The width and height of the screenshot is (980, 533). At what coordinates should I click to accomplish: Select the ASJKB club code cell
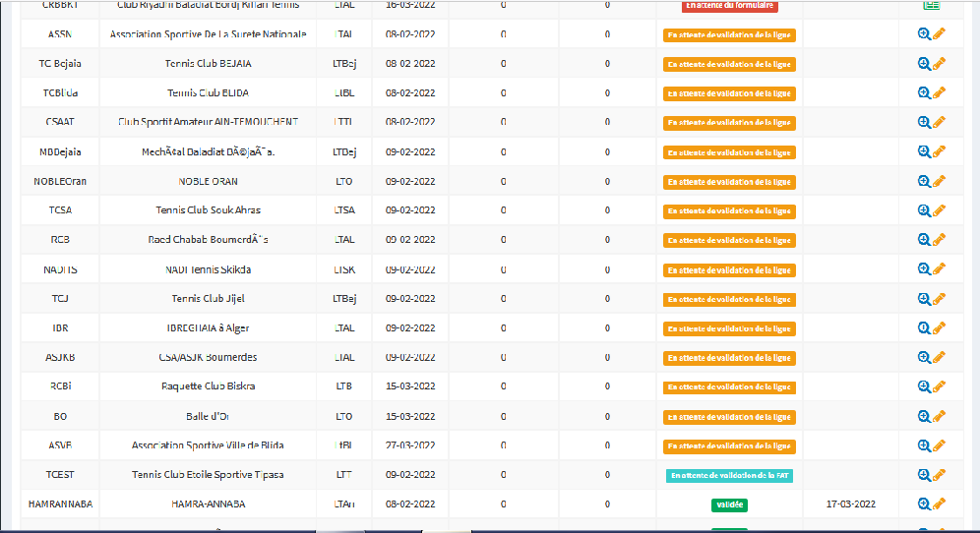[x=60, y=358]
